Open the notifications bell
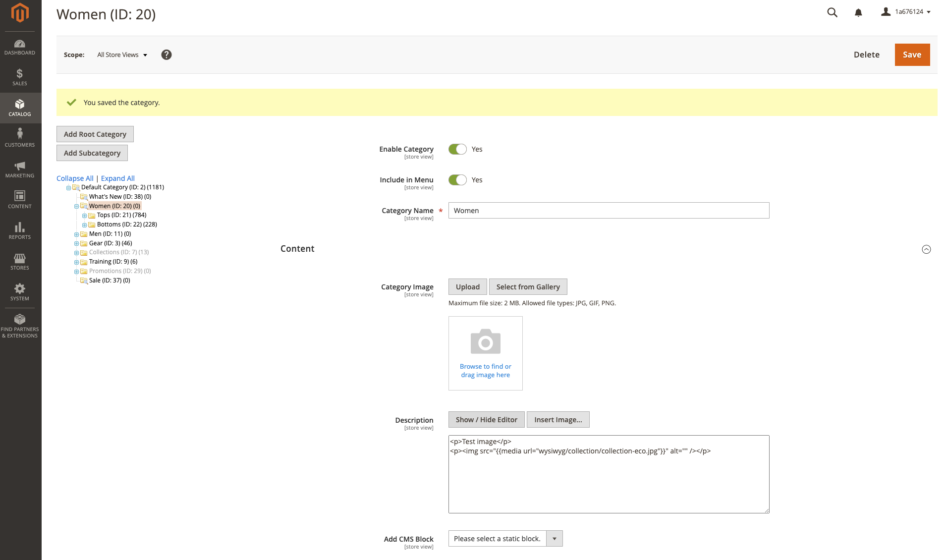Screen dimensions: 946x560 (858, 12)
